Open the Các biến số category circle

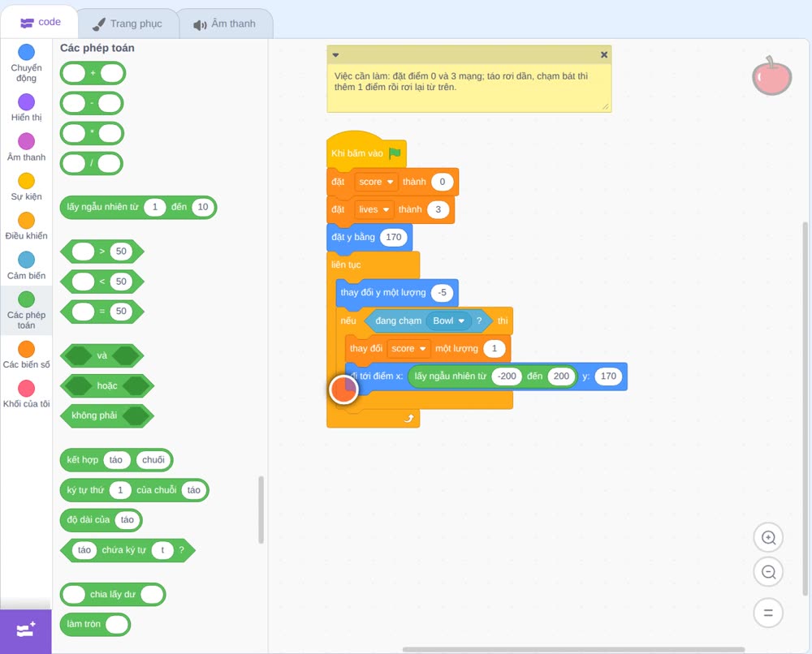point(27,349)
